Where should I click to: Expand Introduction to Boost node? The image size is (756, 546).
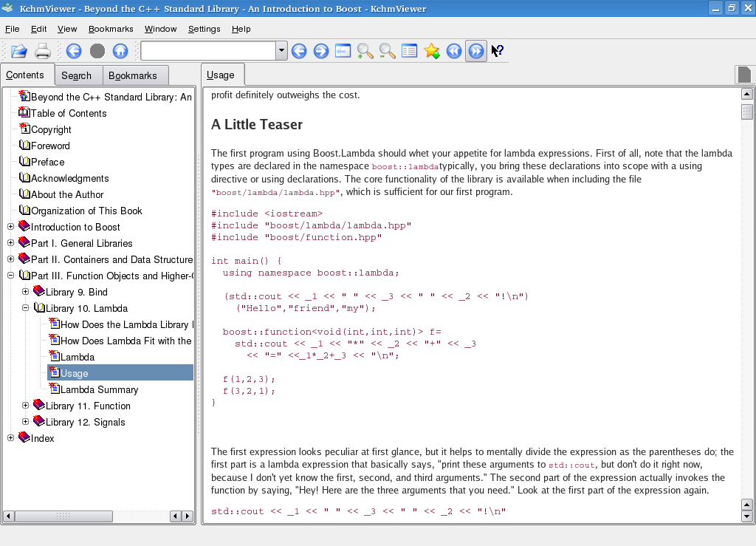point(10,227)
